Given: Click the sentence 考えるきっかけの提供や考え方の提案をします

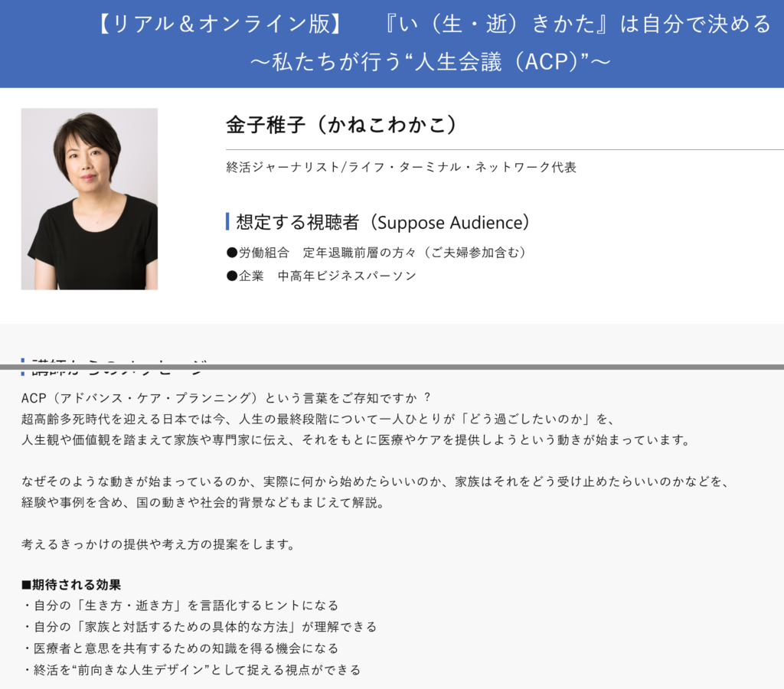Looking at the screenshot, I should pos(158,544).
